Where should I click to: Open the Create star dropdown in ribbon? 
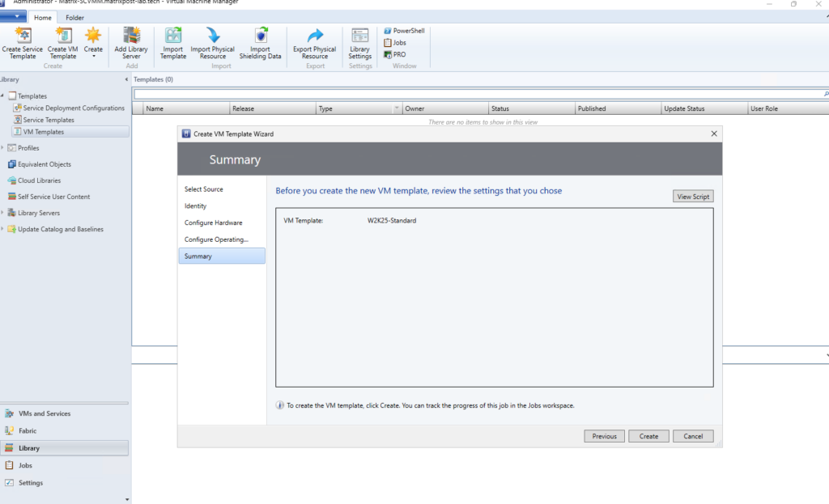click(x=93, y=43)
